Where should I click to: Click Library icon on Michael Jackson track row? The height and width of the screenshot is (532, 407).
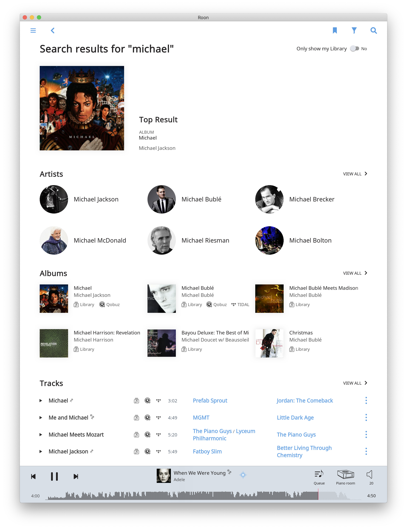[x=136, y=451]
